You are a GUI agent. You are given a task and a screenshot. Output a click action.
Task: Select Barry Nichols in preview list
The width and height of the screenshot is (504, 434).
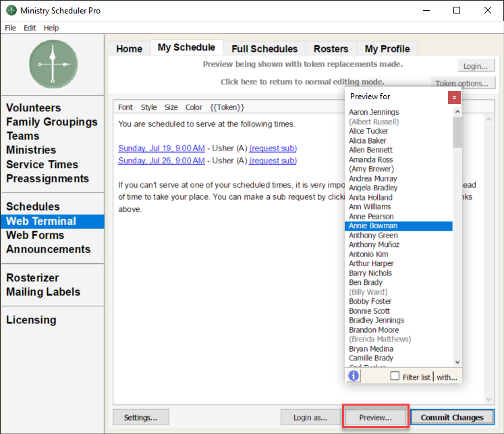pos(370,273)
